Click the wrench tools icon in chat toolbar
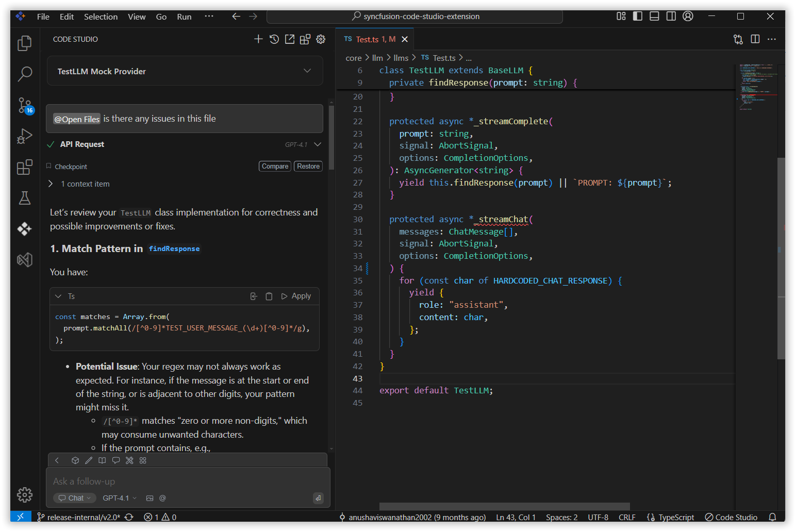This screenshot has height=532, width=796. click(x=129, y=460)
